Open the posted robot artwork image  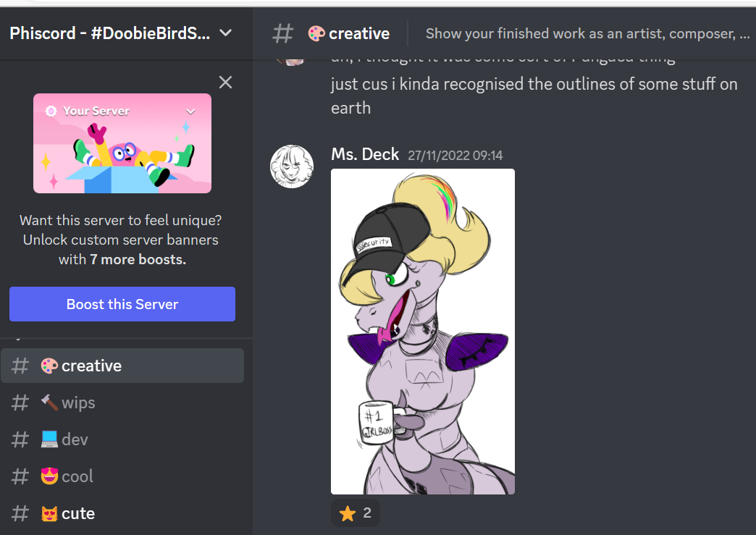[x=423, y=332]
